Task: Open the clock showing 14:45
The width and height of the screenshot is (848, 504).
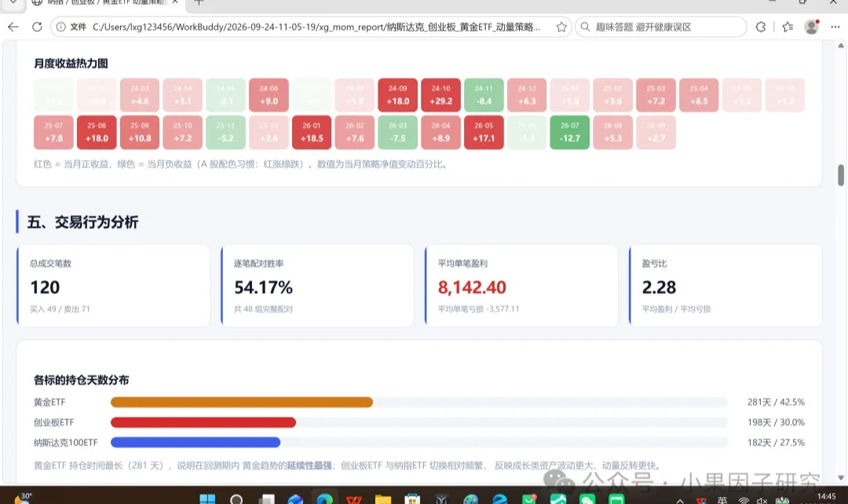Action: pyautogui.click(x=826, y=496)
